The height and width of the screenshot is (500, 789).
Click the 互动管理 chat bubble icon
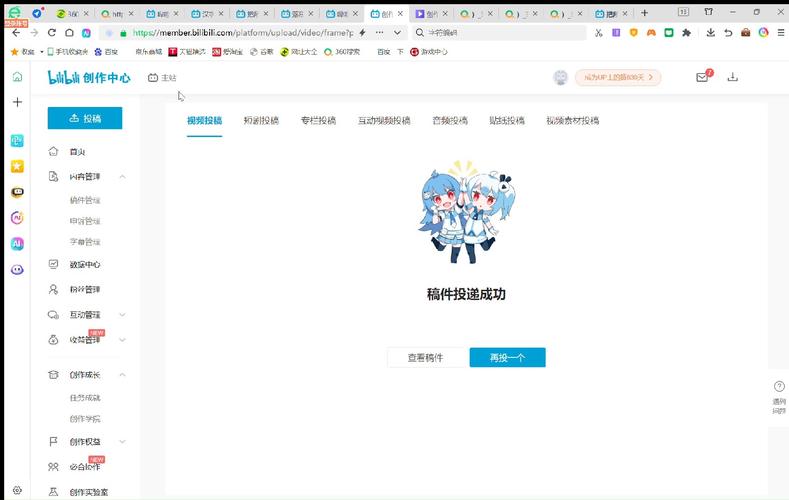[x=53, y=314]
